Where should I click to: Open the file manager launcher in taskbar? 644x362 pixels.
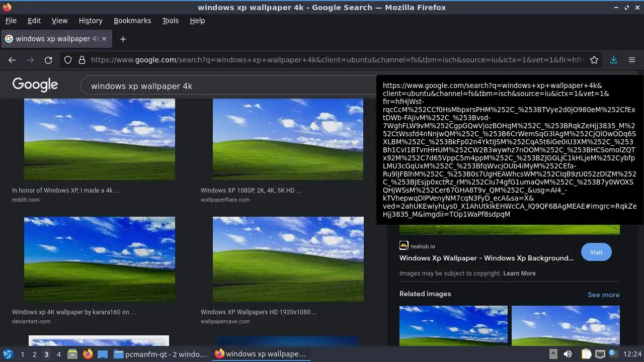click(x=72, y=354)
